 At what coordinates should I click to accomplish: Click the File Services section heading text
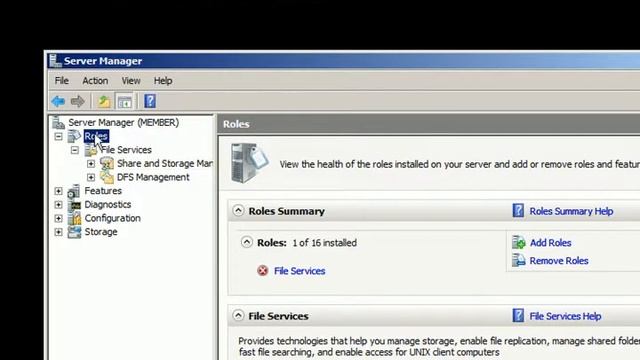click(x=278, y=316)
